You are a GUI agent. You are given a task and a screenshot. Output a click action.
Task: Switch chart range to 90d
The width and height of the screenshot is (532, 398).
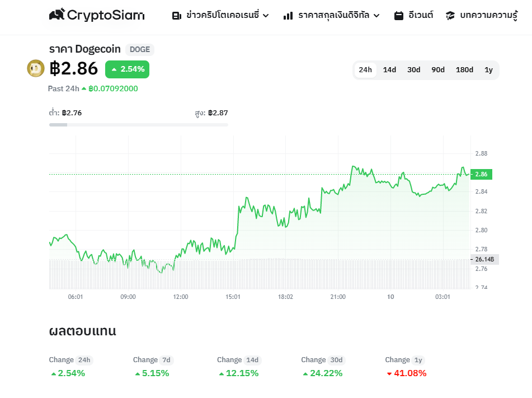[438, 70]
